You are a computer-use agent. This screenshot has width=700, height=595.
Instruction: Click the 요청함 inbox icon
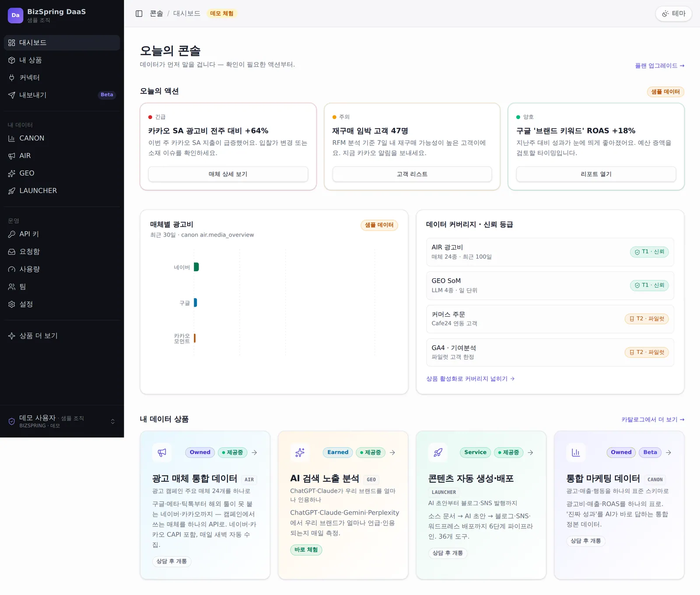tap(12, 252)
